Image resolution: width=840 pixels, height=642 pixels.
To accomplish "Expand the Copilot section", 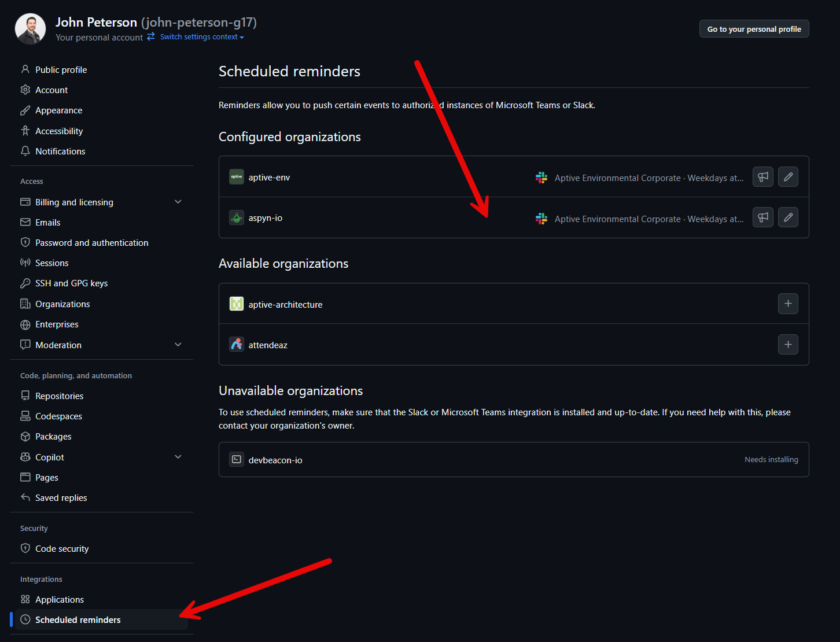I will click(x=178, y=457).
